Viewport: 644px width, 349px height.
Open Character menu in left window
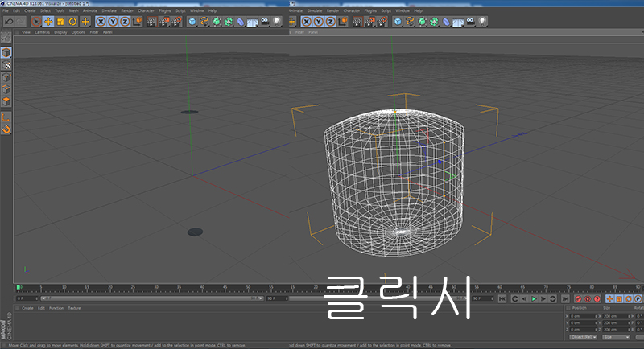click(146, 10)
